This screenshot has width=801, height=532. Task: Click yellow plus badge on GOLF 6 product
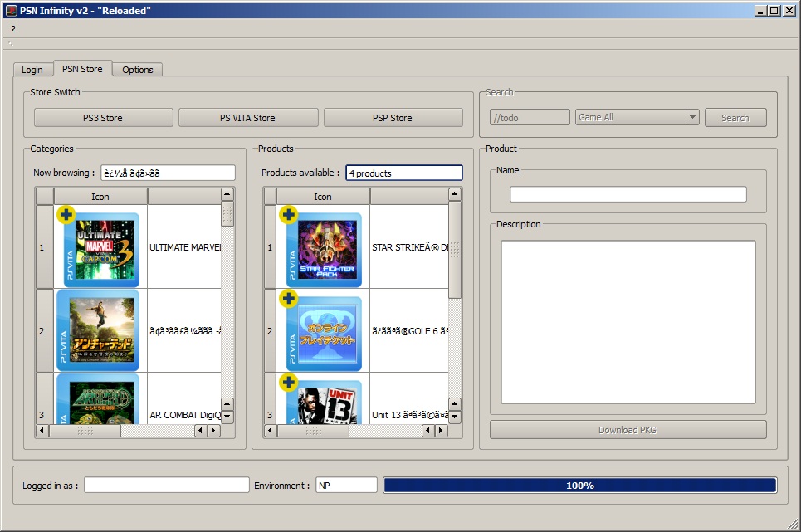click(289, 298)
